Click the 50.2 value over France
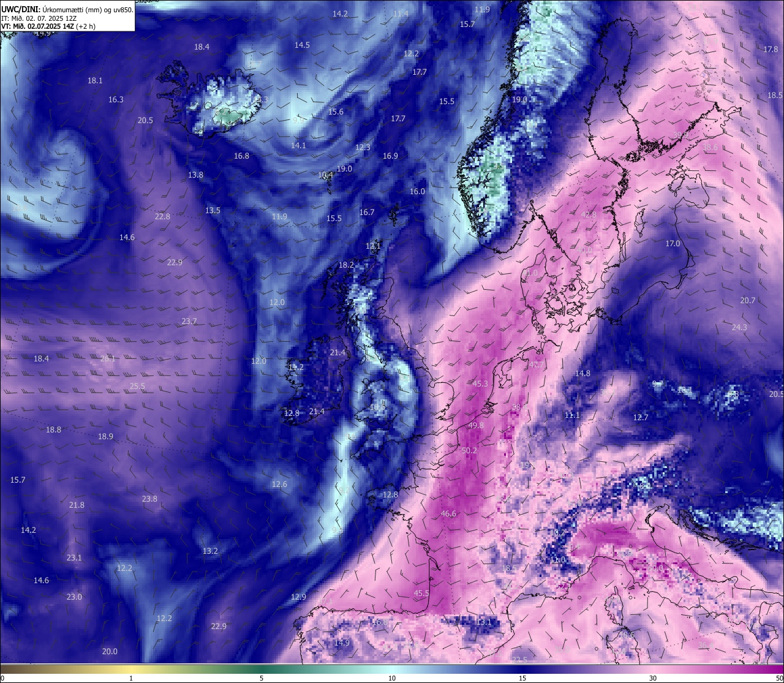The height and width of the screenshot is (683, 784). pos(469,450)
